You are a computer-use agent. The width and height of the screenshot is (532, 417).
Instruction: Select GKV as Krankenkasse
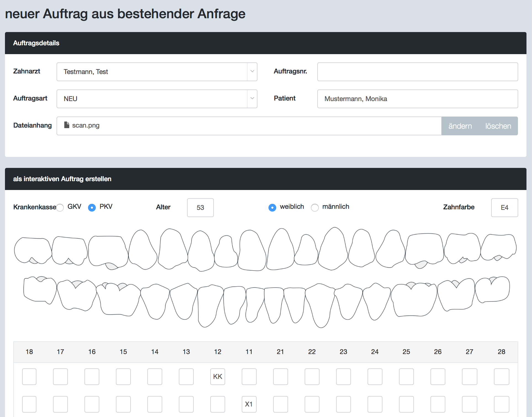(60, 207)
